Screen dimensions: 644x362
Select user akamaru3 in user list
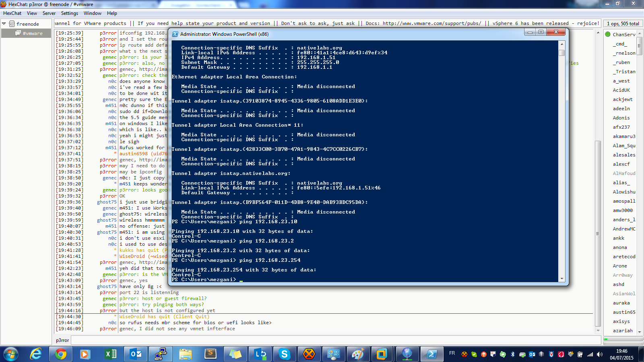[x=624, y=136]
